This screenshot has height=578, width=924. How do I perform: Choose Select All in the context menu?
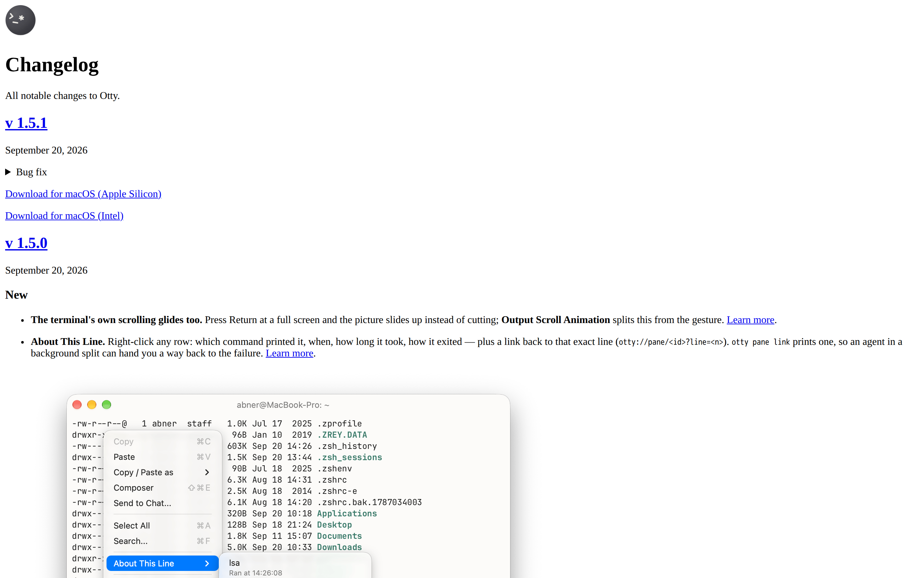click(x=162, y=526)
